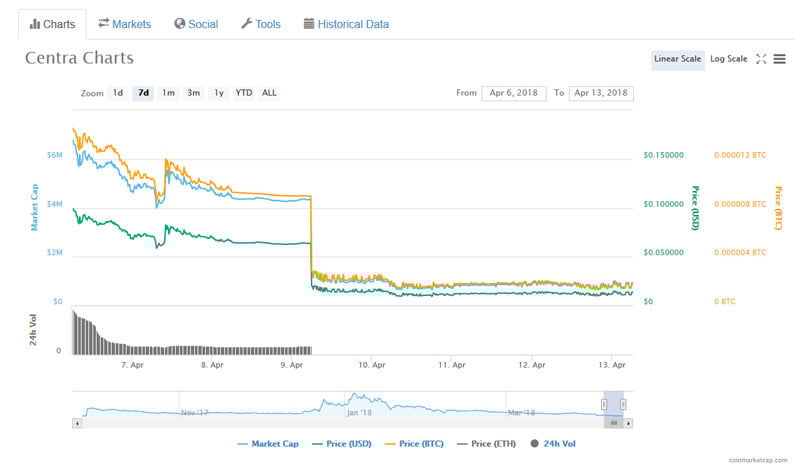Set zoom range to YTD
Viewport: 808px width, 473px height.
point(244,93)
